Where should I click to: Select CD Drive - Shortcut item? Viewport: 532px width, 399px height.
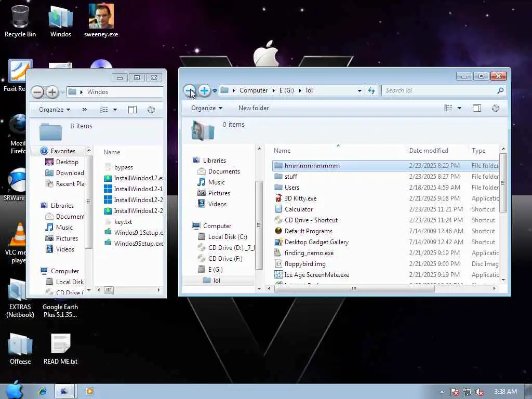386,220
